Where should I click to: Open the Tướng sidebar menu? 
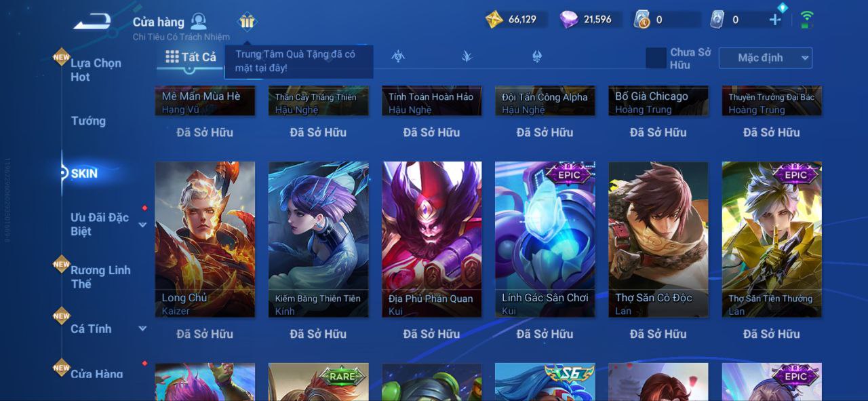coord(88,121)
